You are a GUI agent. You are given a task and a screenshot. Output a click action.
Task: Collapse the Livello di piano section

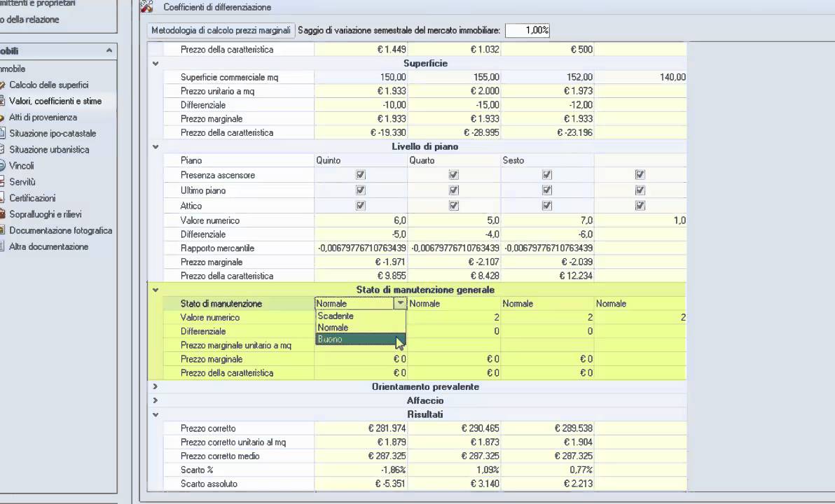(156, 146)
